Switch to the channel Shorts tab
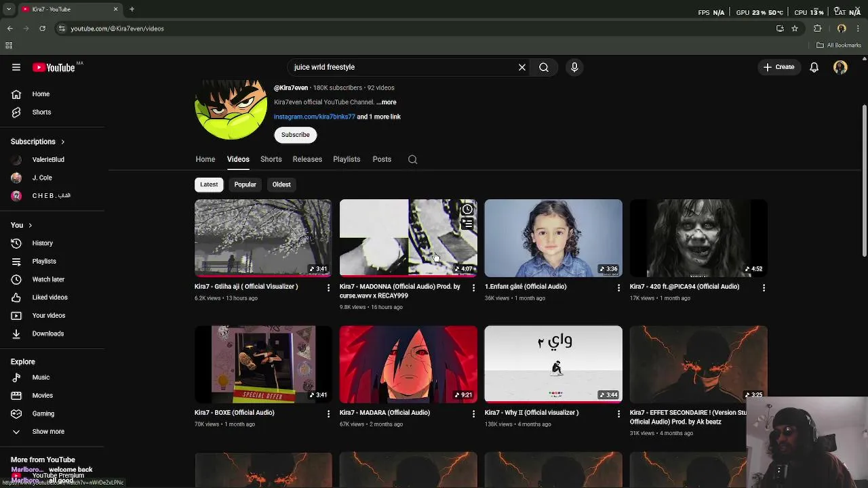The width and height of the screenshot is (868, 488). (x=271, y=159)
